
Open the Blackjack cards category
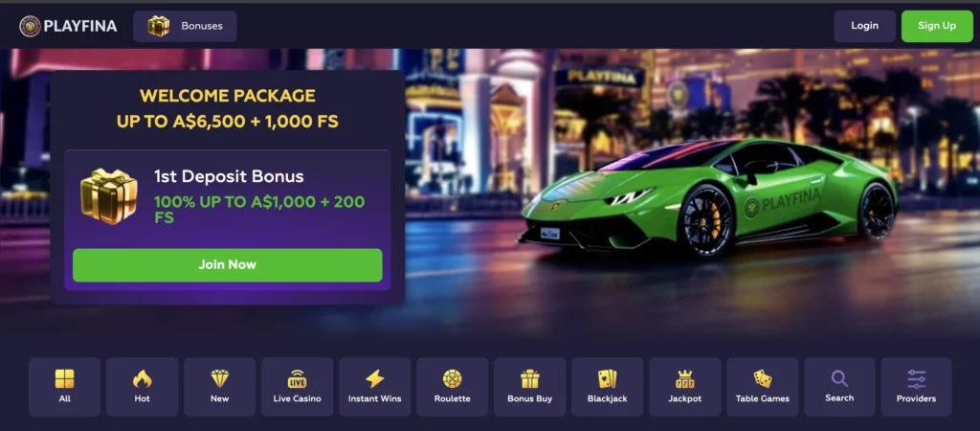tap(607, 387)
